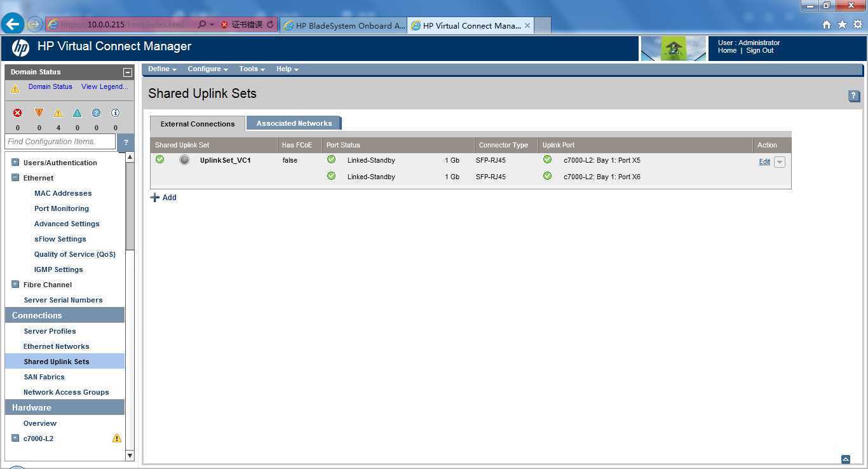
Task: Click the Domain Status warning icon
Action: pos(15,89)
